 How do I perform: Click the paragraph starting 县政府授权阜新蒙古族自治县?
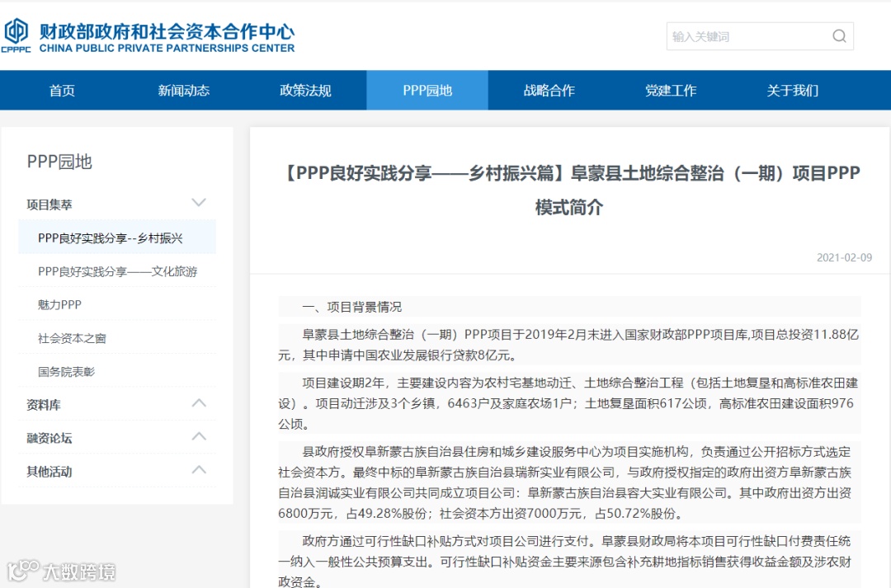click(x=569, y=482)
